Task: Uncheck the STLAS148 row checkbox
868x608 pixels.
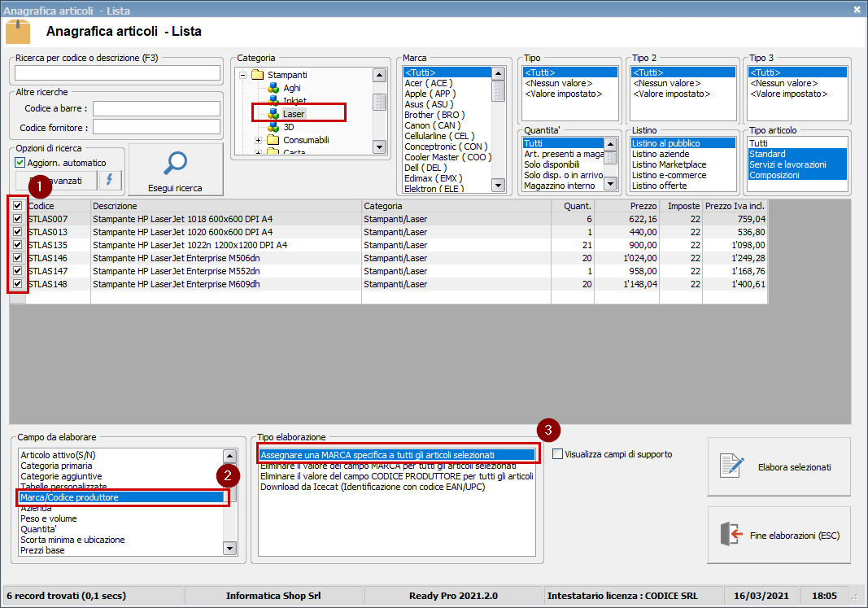Action: pyautogui.click(x=18, y=283)
